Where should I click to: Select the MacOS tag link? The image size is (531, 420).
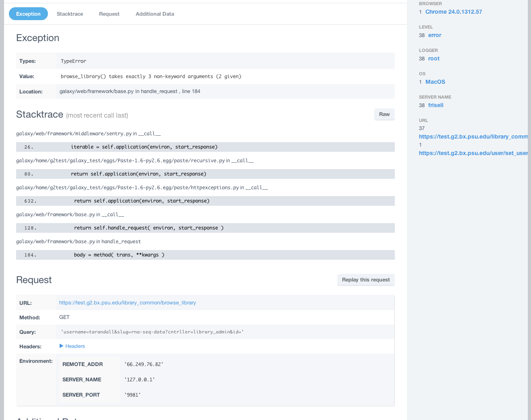[x=435, y=82]
